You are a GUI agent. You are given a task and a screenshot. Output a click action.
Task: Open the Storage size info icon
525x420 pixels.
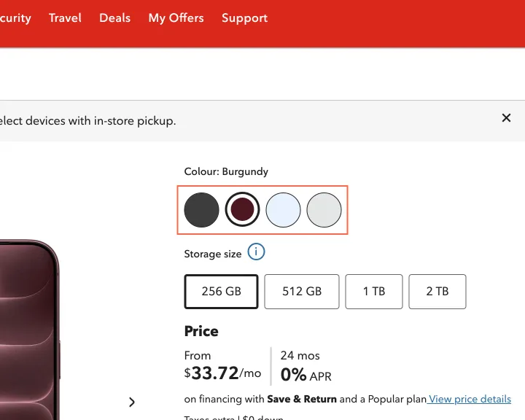[256, 252]
